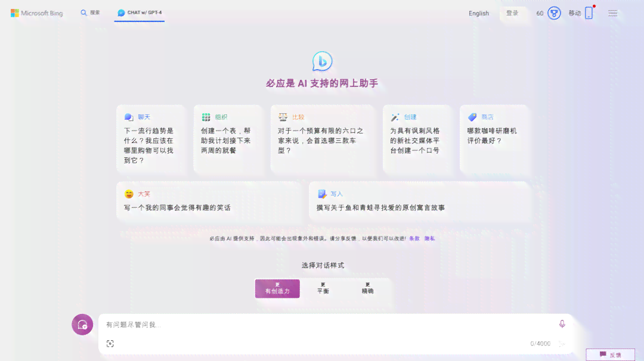Select the 聊天 fashion trend suggestion card
644x361 pixels.
150,140
